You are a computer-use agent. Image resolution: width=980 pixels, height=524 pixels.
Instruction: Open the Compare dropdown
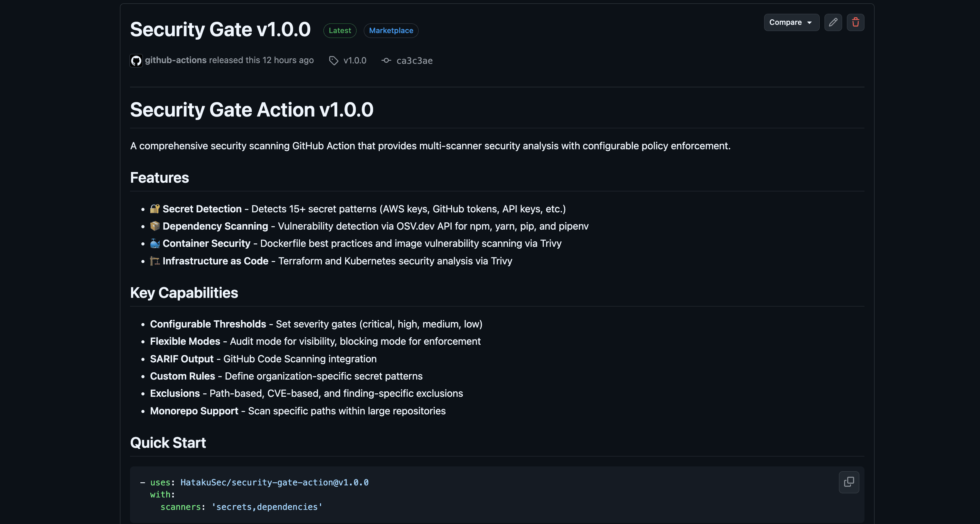pos(785,22)
